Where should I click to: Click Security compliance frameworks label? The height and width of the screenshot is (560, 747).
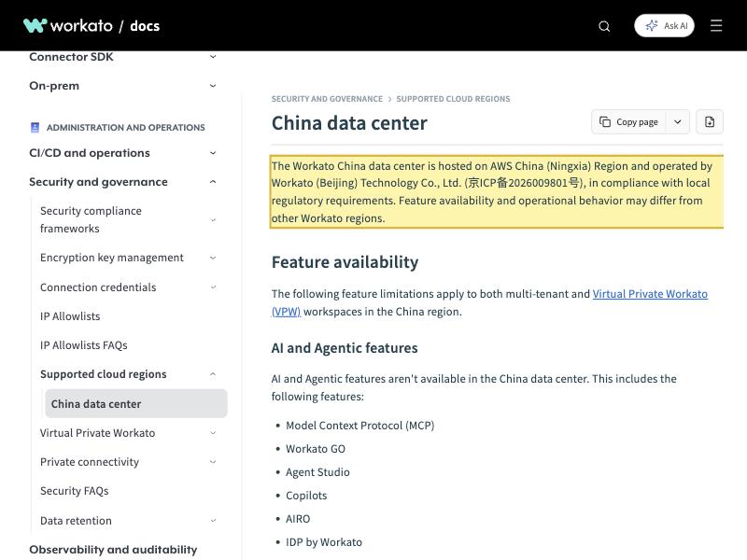click(91, 219)
